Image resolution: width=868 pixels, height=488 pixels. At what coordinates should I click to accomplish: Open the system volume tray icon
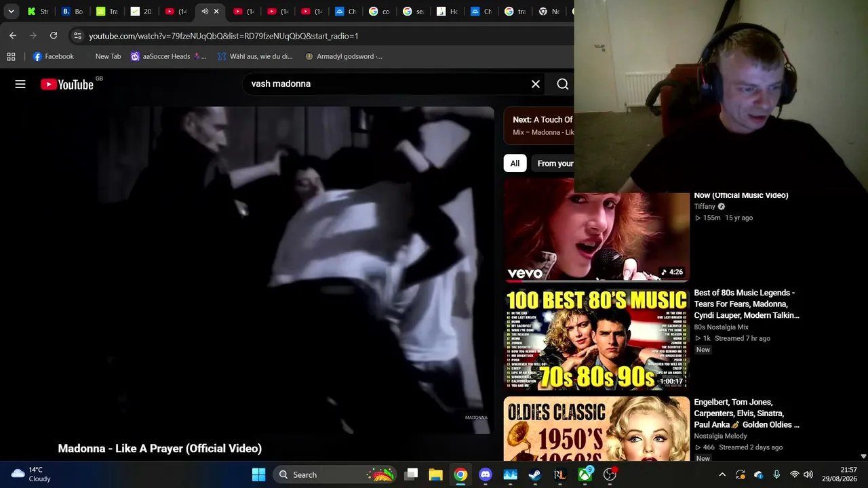[808, 474]
